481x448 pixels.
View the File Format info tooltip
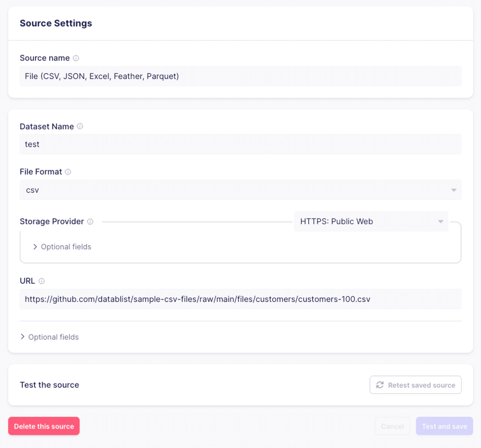[69, 172]
